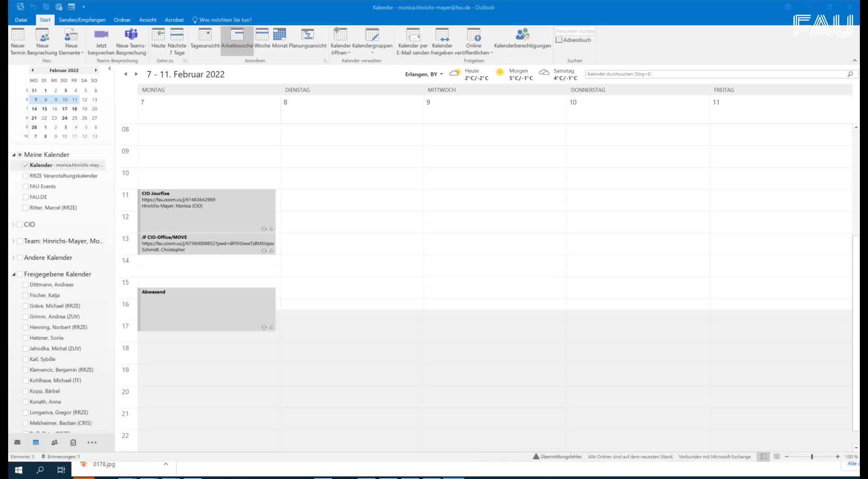This screenshot has width=868, height=479.
Task: Open the Mail view in navigation bar
Action: tap(17, 442)
